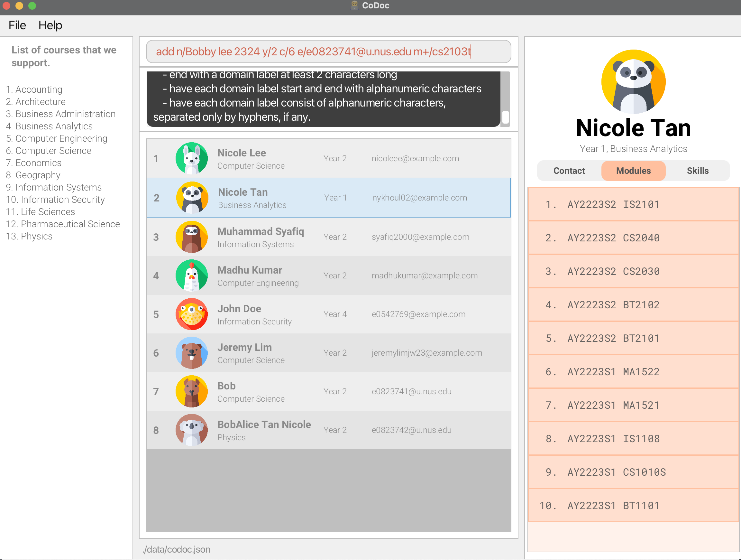Click email madhukumar@example.com in list
Screen dimensions: 741x560
425,275
